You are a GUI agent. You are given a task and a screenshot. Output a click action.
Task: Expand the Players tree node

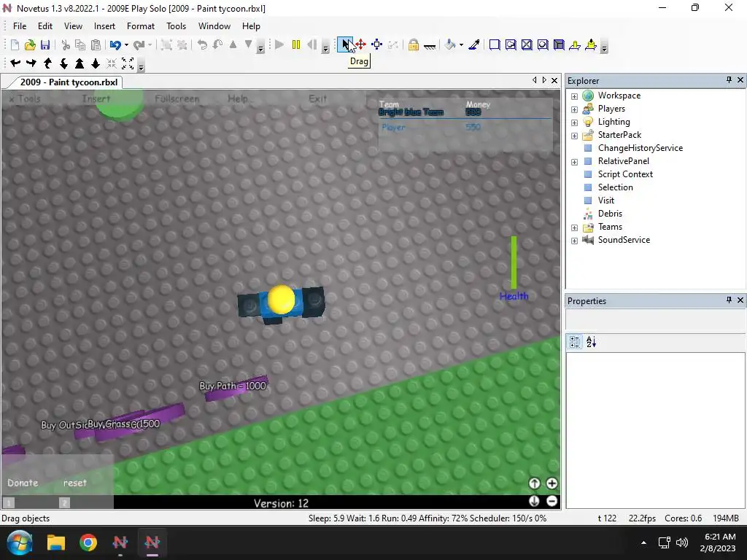coord(575,109)
